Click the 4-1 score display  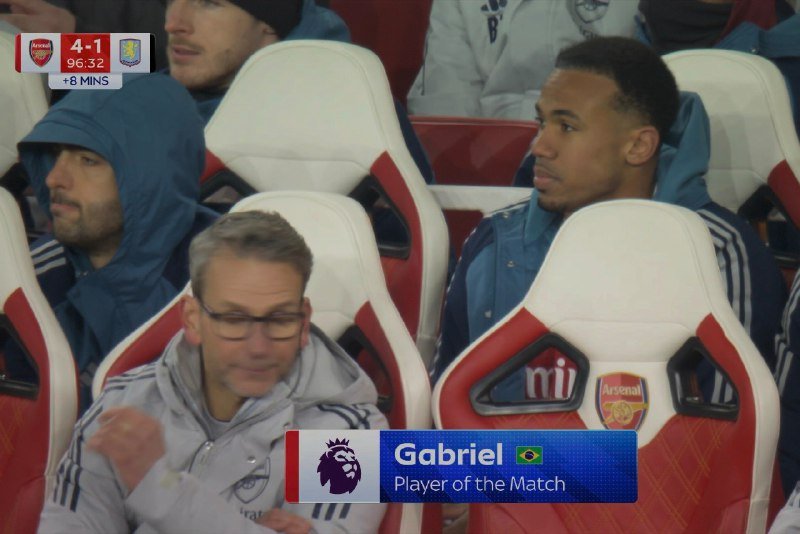click(x=85, y=46)
